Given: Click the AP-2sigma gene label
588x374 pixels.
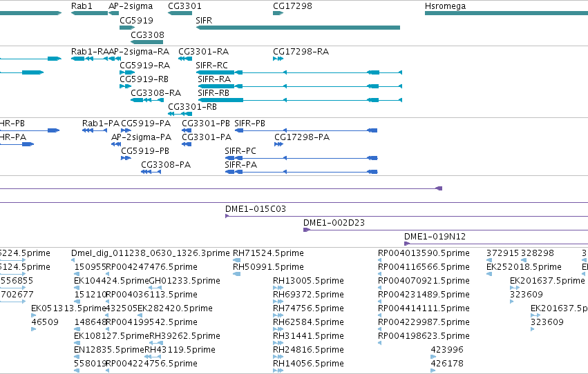Looking at the screenshot, I should (x=131, y=6).
